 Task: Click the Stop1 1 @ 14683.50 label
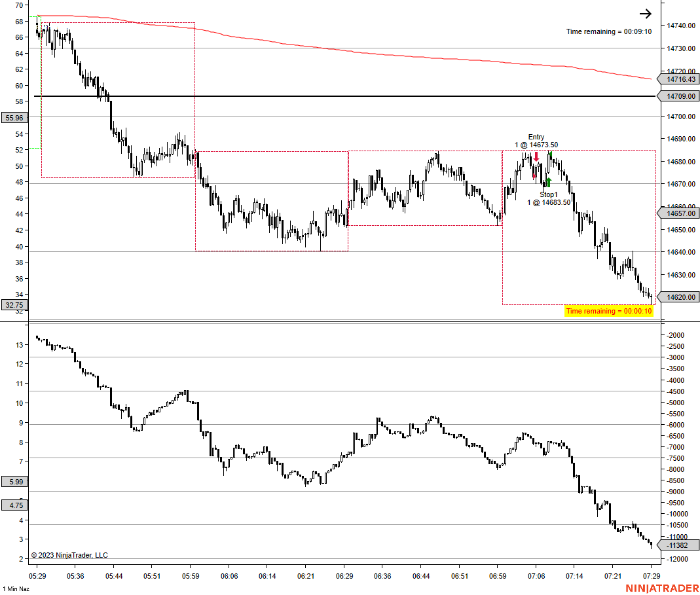tap(549, 198)
